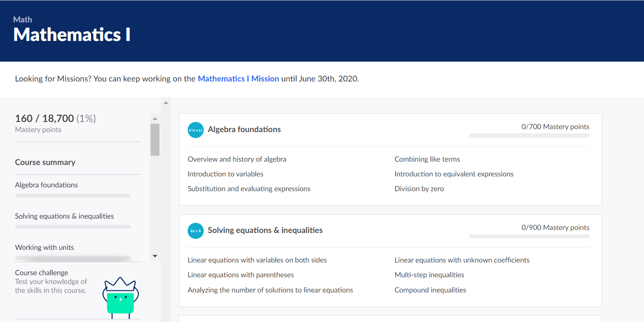Viewport: 644px width, 322px height.
Task: Click the Algebra foundations unit icon
Action: (x=195, y=130)
